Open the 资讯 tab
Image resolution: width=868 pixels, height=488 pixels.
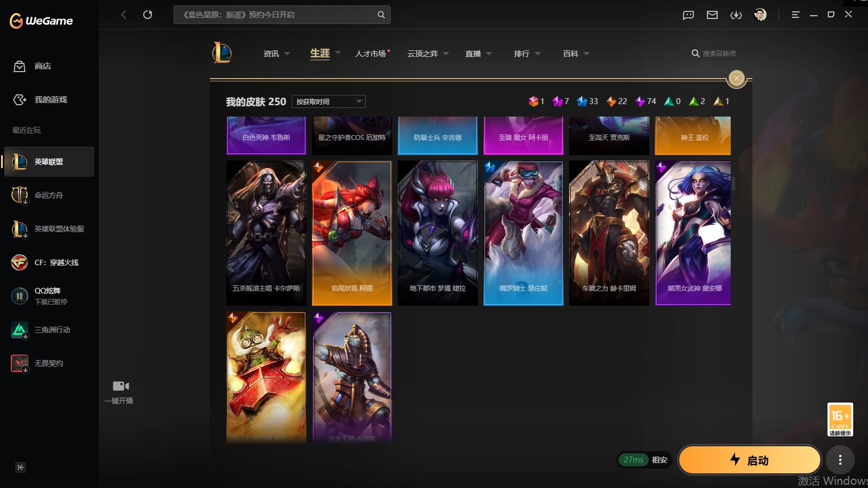(x=271, y=54)
